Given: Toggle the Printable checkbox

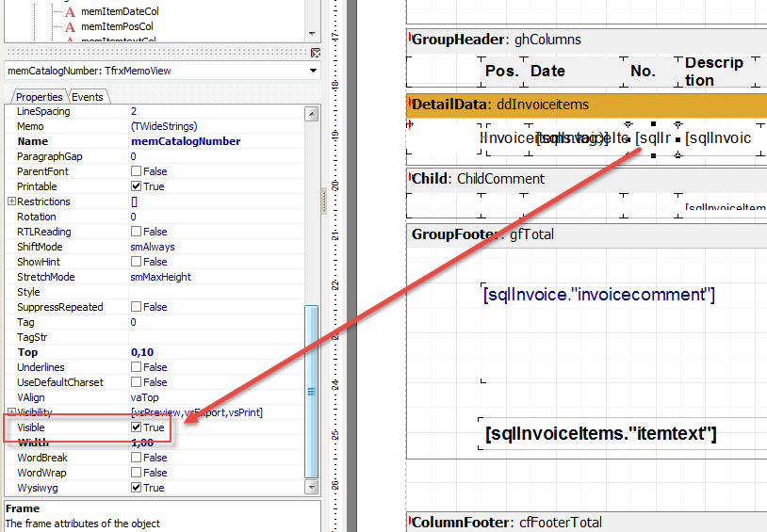Looking at the screenshot, I should (137, 186).
